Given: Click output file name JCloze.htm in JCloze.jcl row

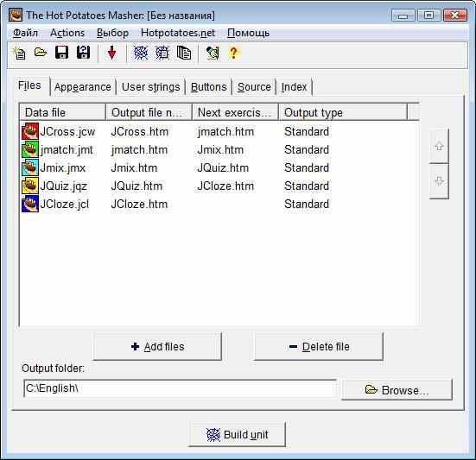Looking at the screenshot, I should tap(139, 204).
